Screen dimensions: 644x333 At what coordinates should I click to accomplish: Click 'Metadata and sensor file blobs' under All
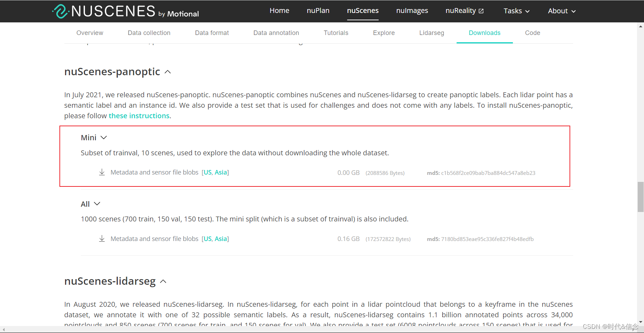155,239
